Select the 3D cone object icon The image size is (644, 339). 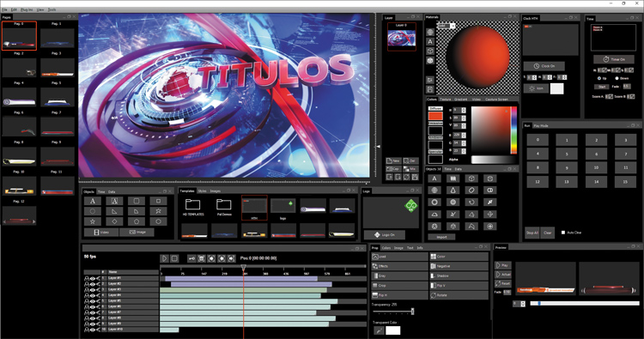[x=453, y=191]
